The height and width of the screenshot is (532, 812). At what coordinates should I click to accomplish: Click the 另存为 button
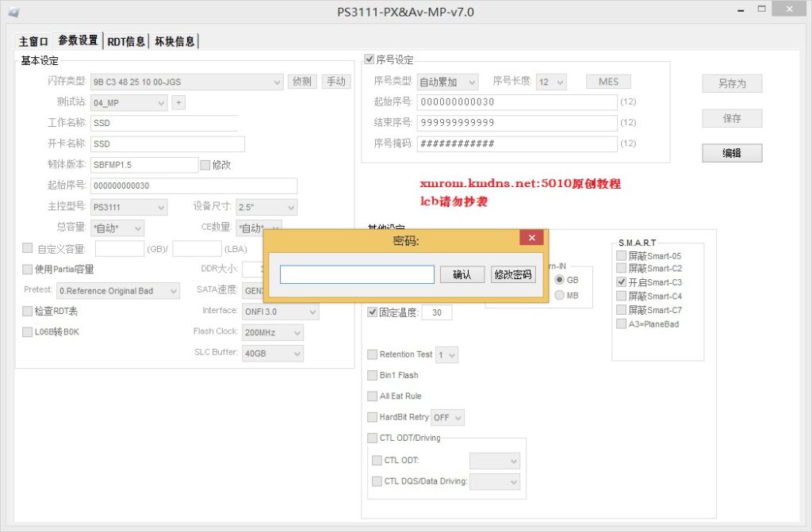pos(731,83)
